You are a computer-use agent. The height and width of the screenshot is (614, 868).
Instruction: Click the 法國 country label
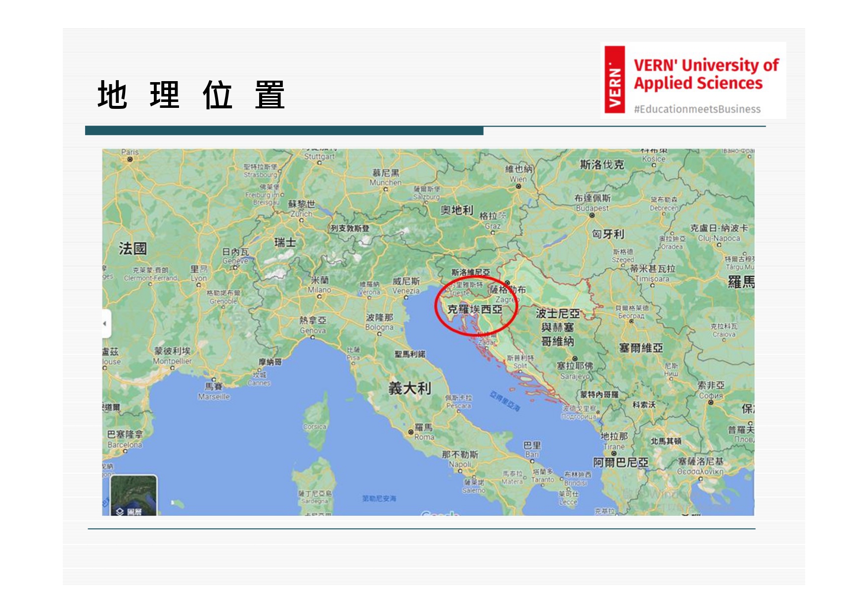133,248
